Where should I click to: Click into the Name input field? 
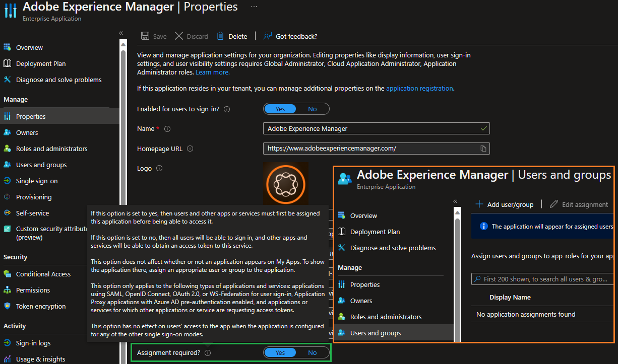point(376,128)
